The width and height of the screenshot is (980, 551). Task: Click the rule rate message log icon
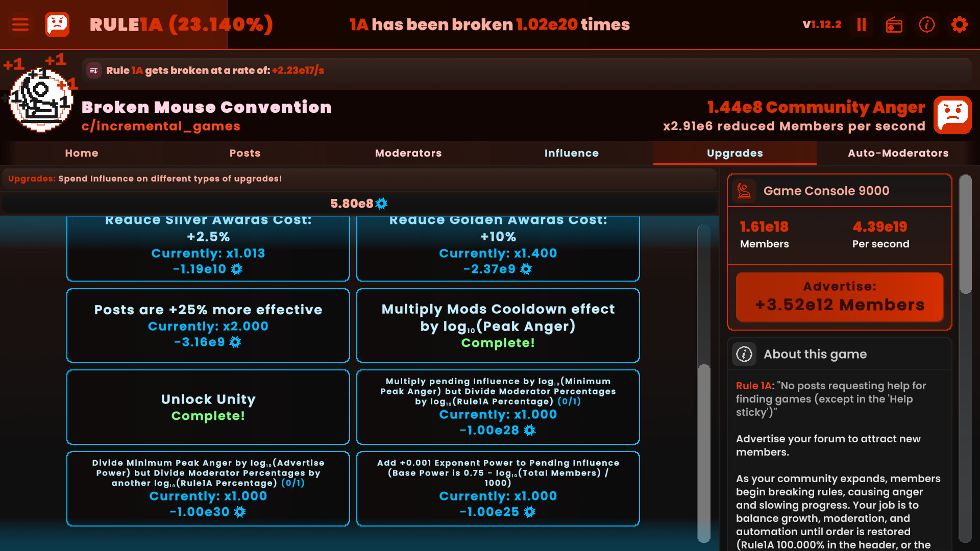[94, 70]
